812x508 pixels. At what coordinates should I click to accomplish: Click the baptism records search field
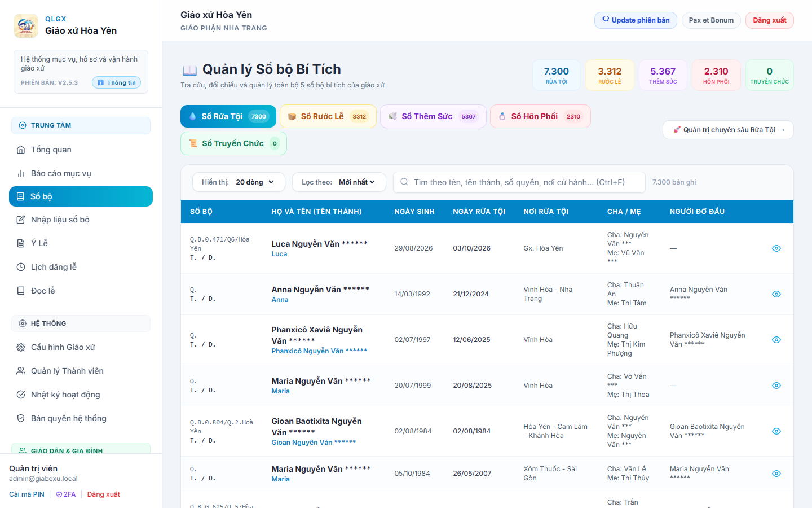[519, 182]
